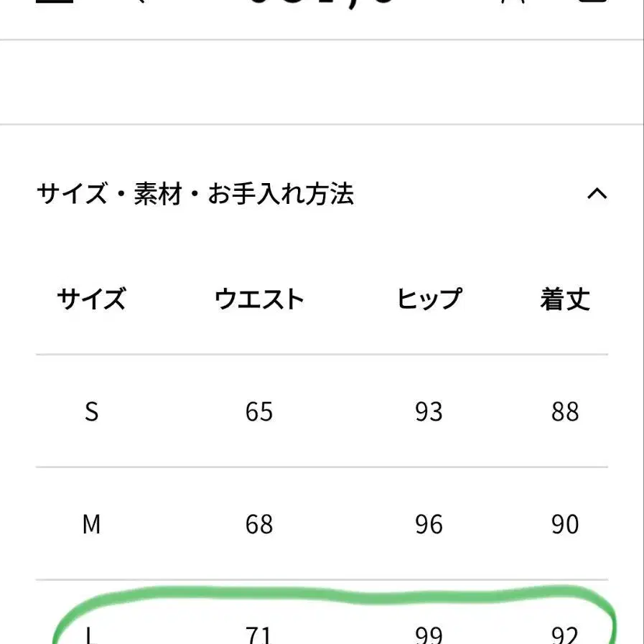Click length value 90 for size M
This screenshot has width=644, height=644.
(565, 525)
